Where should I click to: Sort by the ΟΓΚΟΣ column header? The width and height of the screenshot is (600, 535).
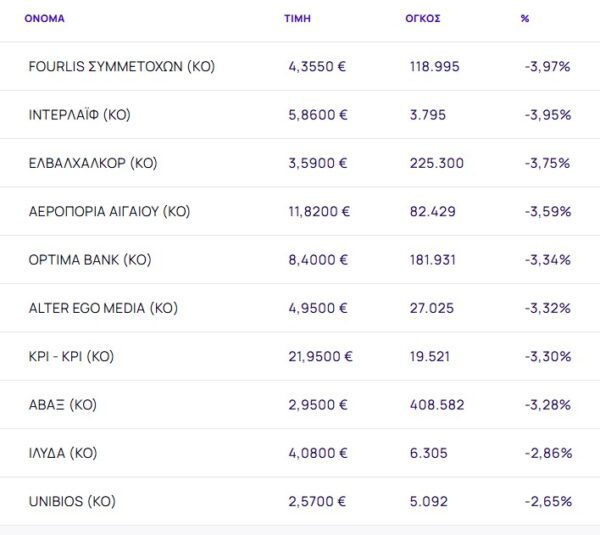[x=424, y=18]
